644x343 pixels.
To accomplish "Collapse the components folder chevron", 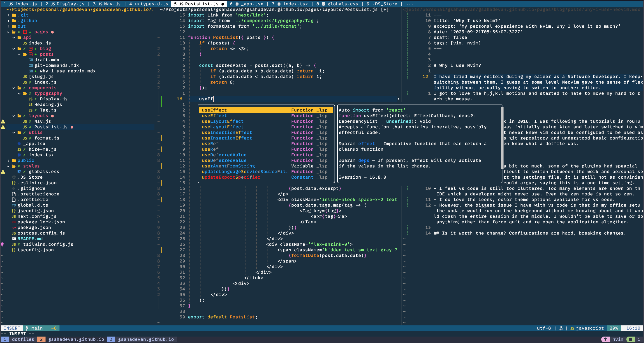I will coord(14,88).
